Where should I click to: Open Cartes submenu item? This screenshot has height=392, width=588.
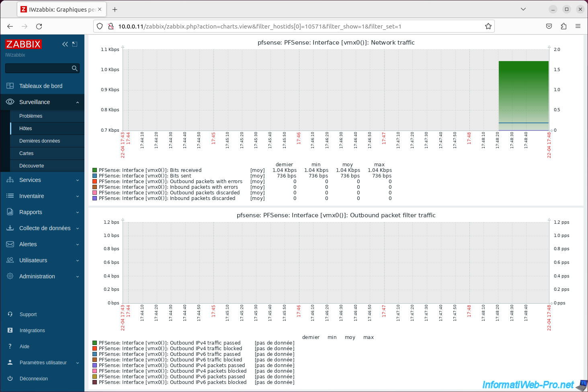pyautogui.click(x=47, y=153)
